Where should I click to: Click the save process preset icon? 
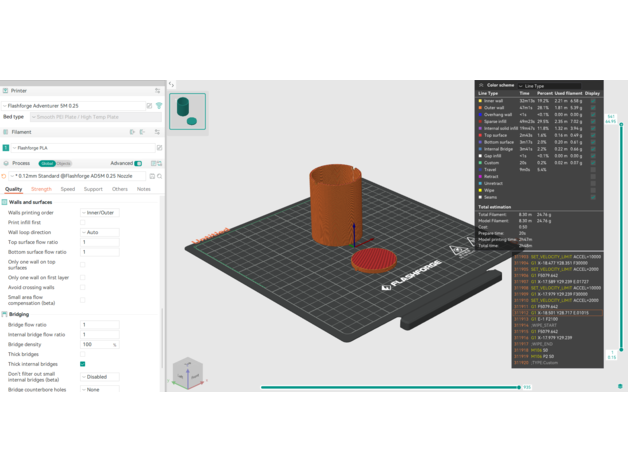tap(152, 176)
